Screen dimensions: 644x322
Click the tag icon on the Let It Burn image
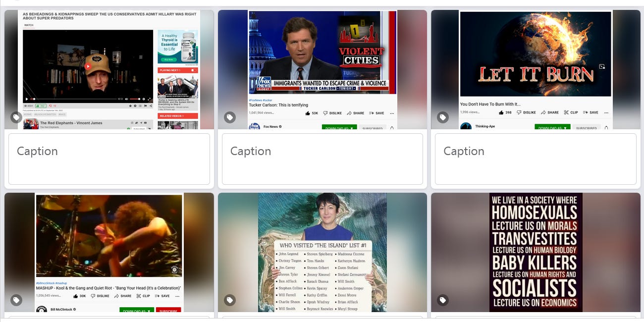[443, 117]
